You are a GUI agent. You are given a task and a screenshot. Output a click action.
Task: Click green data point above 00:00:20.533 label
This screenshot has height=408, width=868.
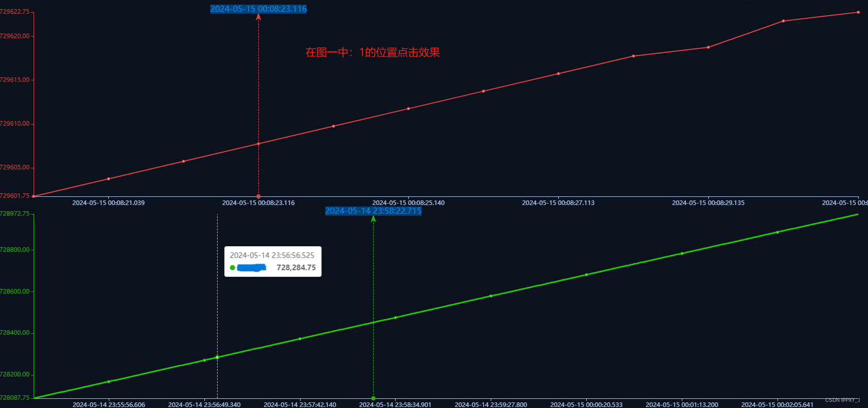[586, 275]
